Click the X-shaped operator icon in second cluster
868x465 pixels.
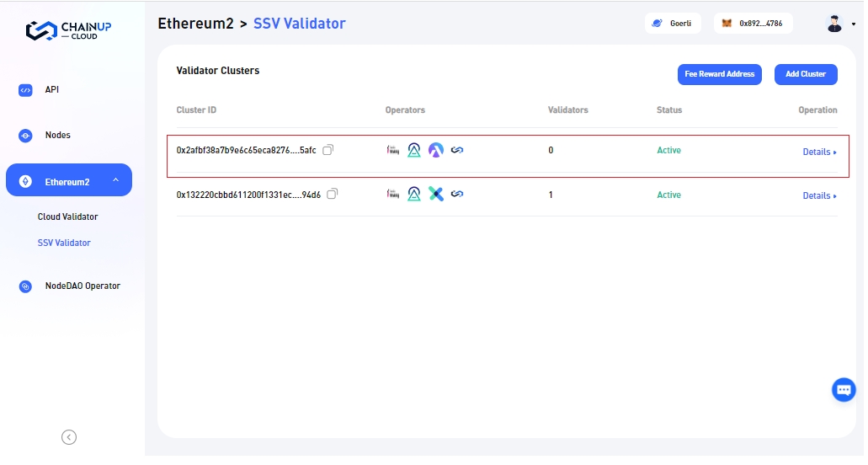[x=435, y=195]
